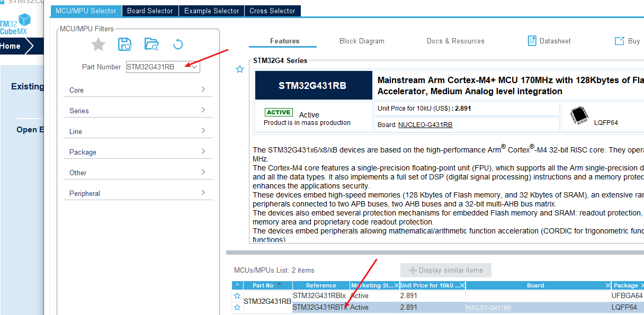Click the ACTIVE status badge
The image size is (644, 315).
click(279, 112)
